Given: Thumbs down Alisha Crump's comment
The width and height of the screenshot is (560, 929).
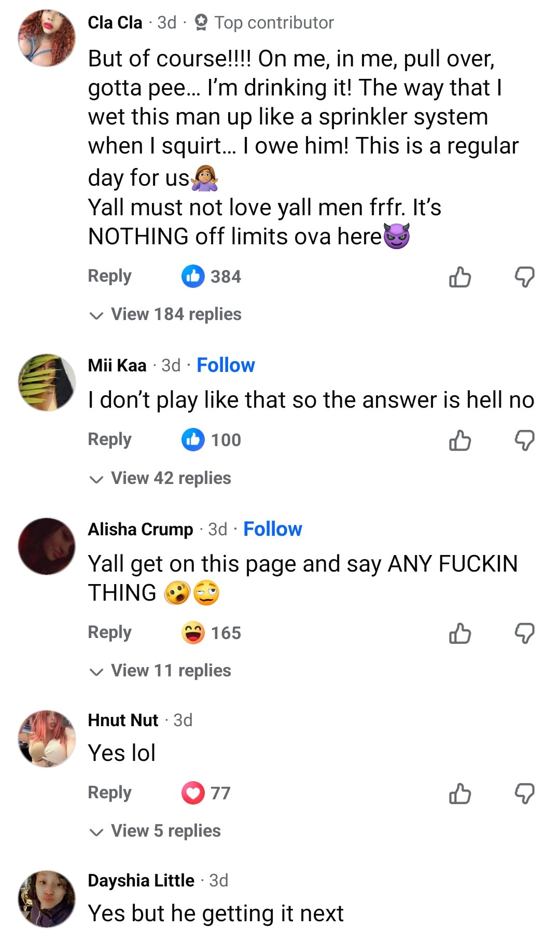Looking at the screenshot, I should click(x=524, y=633).
